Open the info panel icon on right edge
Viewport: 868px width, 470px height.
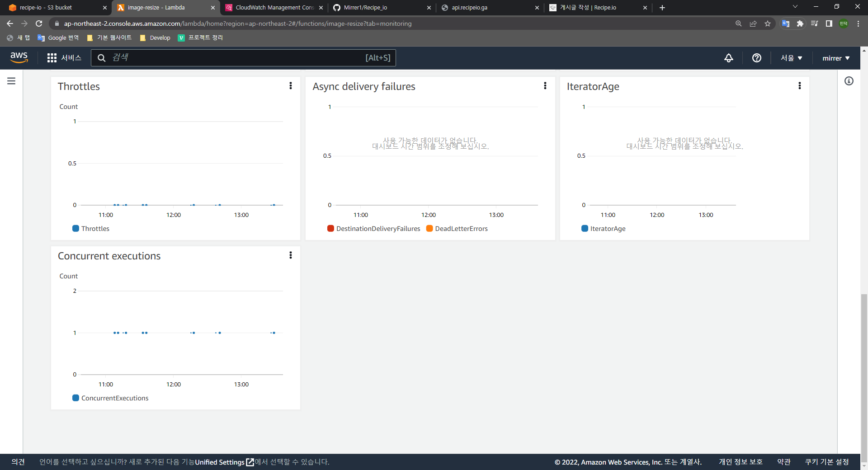click(x=849, y=81)
